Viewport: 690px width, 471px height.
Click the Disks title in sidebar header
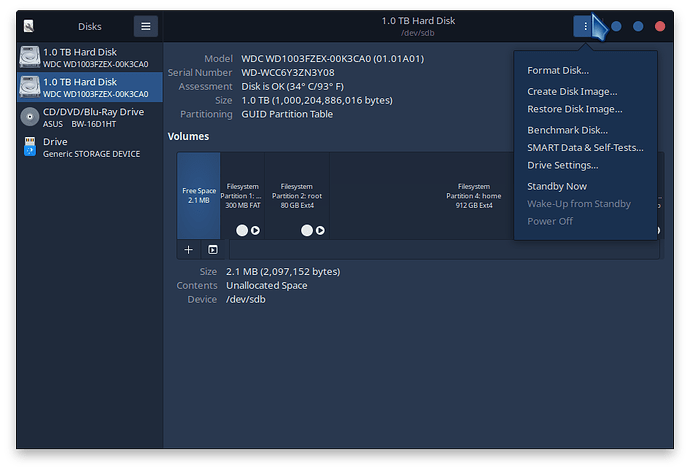tap(90, 26)
